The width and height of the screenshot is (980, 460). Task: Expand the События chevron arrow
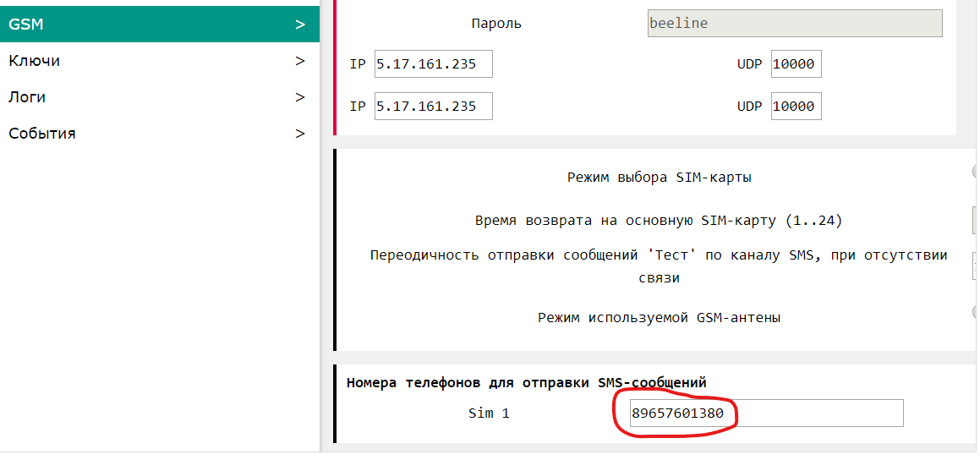coord(301,134)
